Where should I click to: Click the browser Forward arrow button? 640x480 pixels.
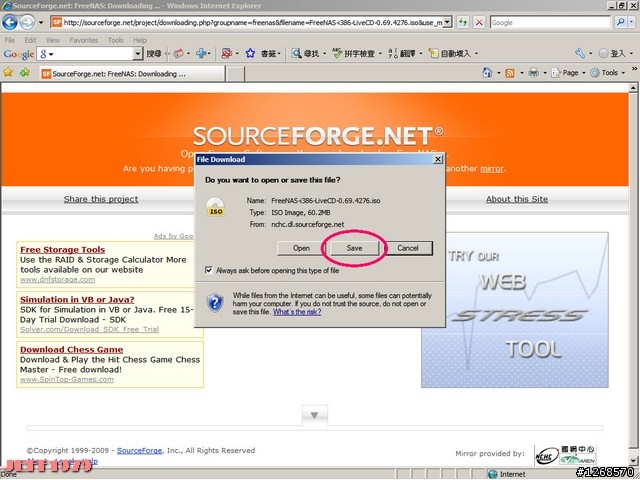click(27, 22)
